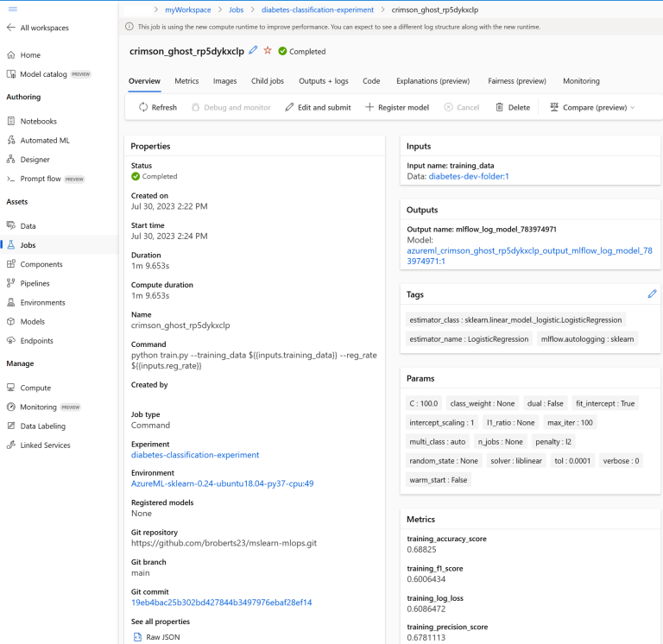Go to Jobs breadcrumb
The height and width of the screenshot is (644, 663).
[x=236, y=9]
